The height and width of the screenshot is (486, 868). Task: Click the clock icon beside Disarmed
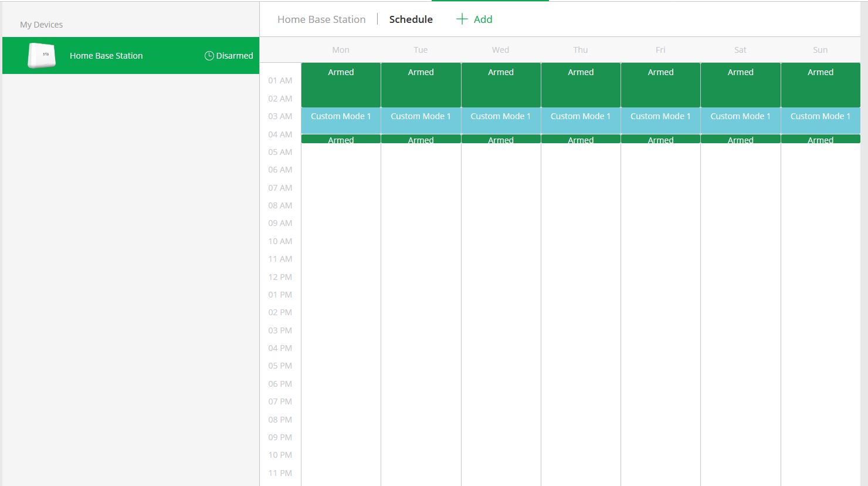pos(209,55)
